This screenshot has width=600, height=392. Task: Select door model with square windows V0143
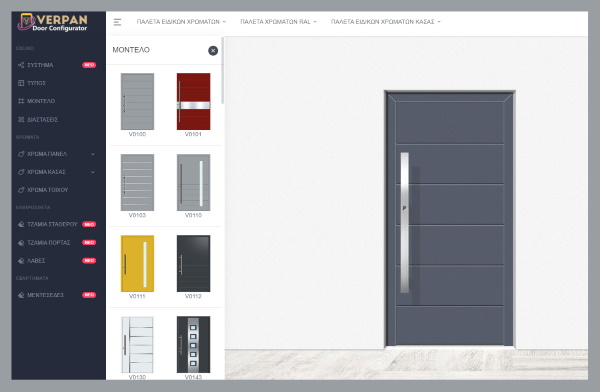[193, 345]
